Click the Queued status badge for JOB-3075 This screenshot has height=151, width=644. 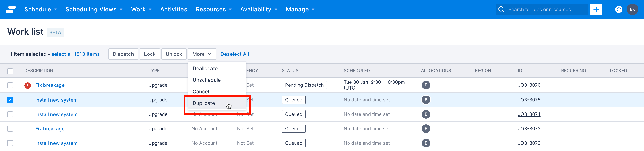coord(293,100)
